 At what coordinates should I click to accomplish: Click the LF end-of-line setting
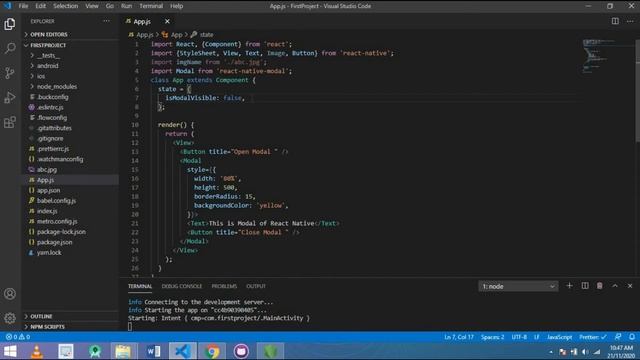coord(537,337)
